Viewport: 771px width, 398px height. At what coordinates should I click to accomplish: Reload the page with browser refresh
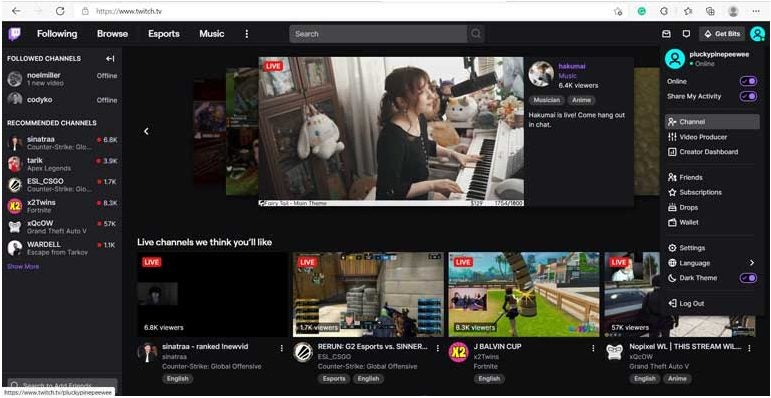(60, 11)
